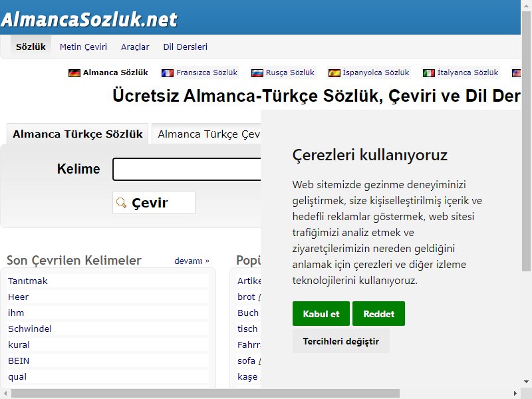
Task: Open the recently translated word Tanıtmak
Action: pos(28,281)
